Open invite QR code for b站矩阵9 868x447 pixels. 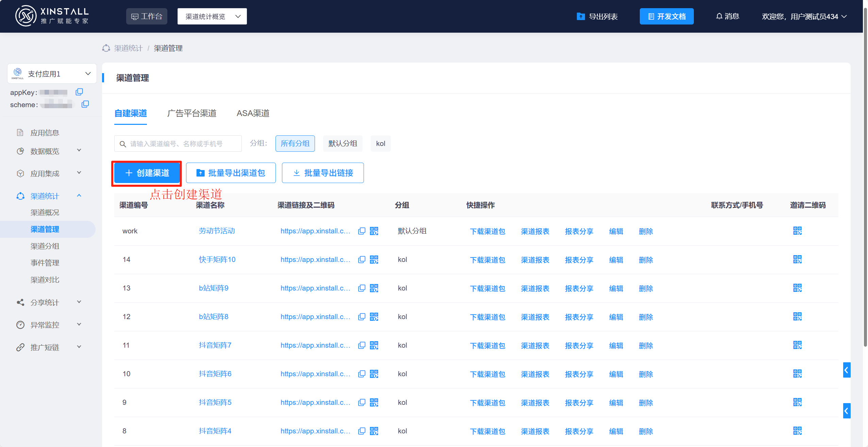797,288
